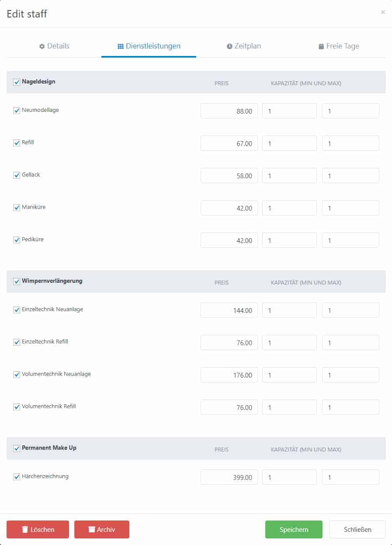Click the clock icon next to Zeitplan

pyautogui.click(x=229, y=46)
